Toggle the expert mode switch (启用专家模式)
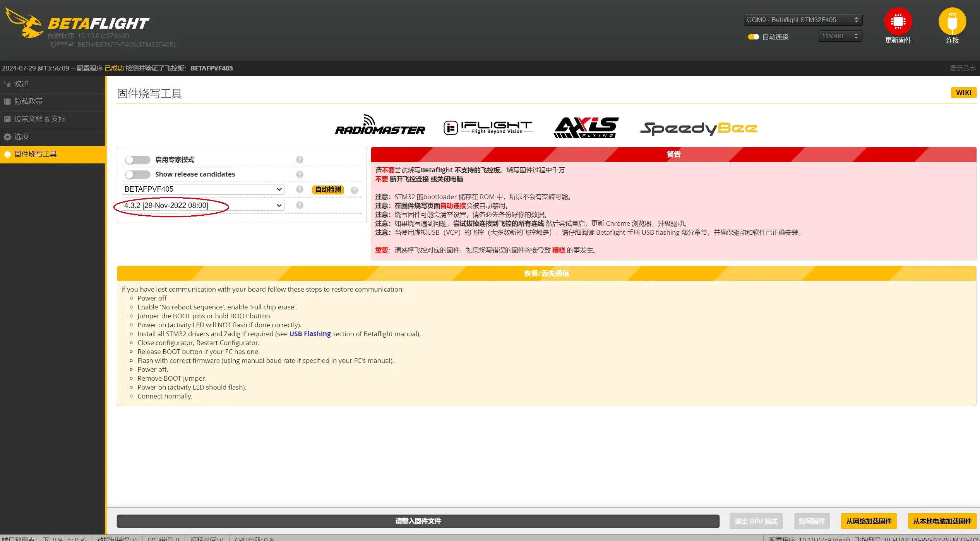The width and height of the screenshot is (980, 541). tap(138, 160)
